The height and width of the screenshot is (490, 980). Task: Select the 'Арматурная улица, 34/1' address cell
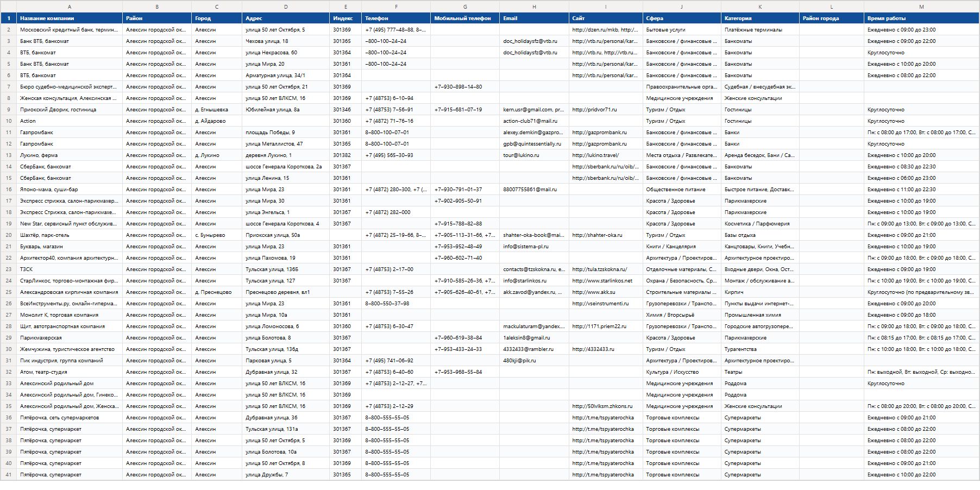[286, 76]
